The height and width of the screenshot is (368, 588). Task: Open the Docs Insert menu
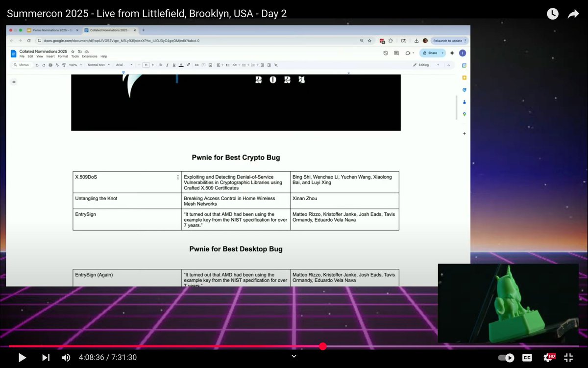tap(50, 56)
